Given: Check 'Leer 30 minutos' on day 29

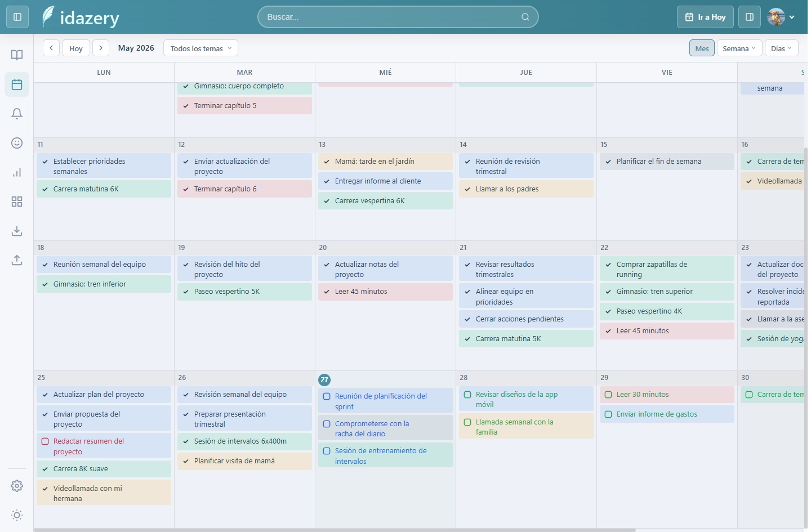Looking at the screenshot, I should tap(608, 395).
